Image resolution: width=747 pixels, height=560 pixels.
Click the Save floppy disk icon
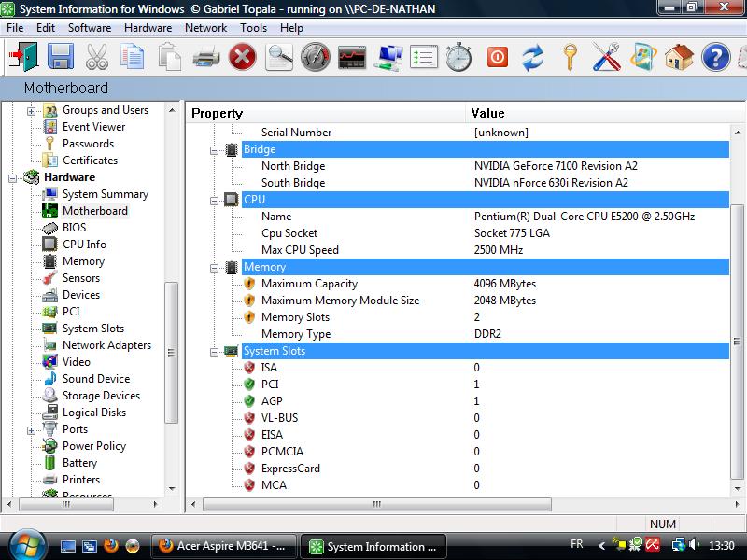point(61,57)
